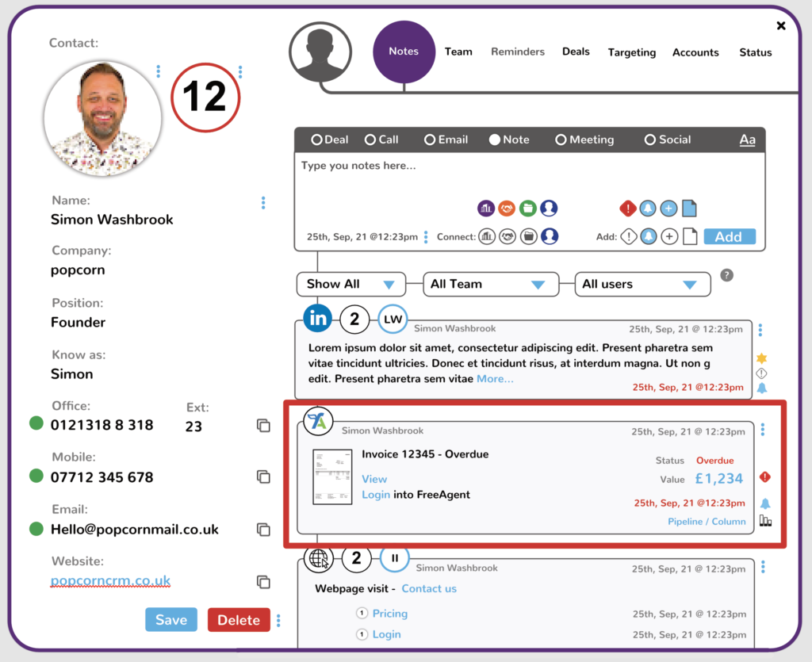Switch to the Deals tab
The image size is (812, 662).
[576, 52]
